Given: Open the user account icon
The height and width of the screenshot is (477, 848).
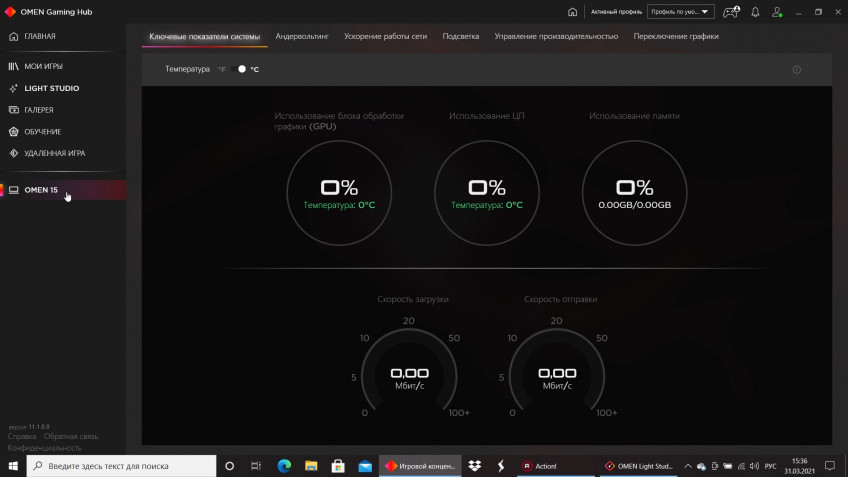Looking at the screenshot, I should (777, 12).
